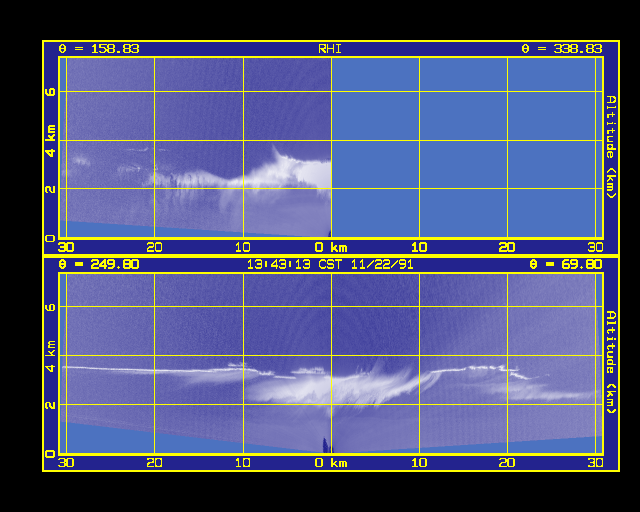Click the lower panel's 'Altitude (km)' axis label
The image size is (640, 512).
coord(611,362)
